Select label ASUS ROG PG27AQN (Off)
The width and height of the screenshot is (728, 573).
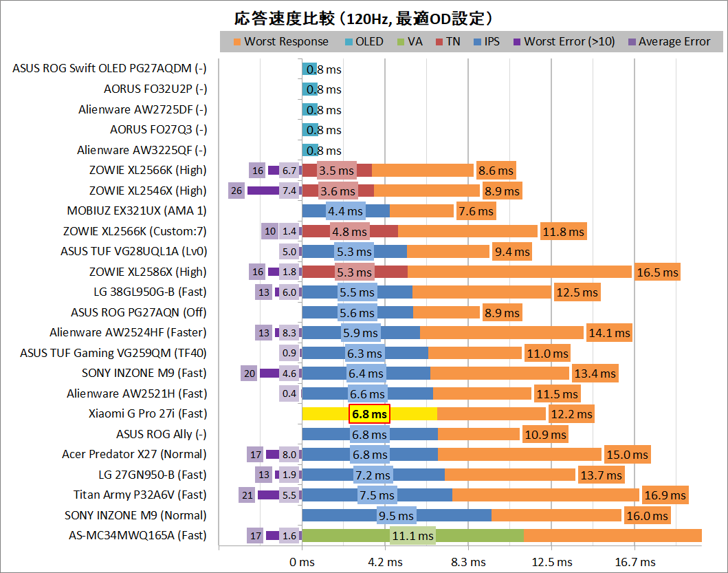138,312
